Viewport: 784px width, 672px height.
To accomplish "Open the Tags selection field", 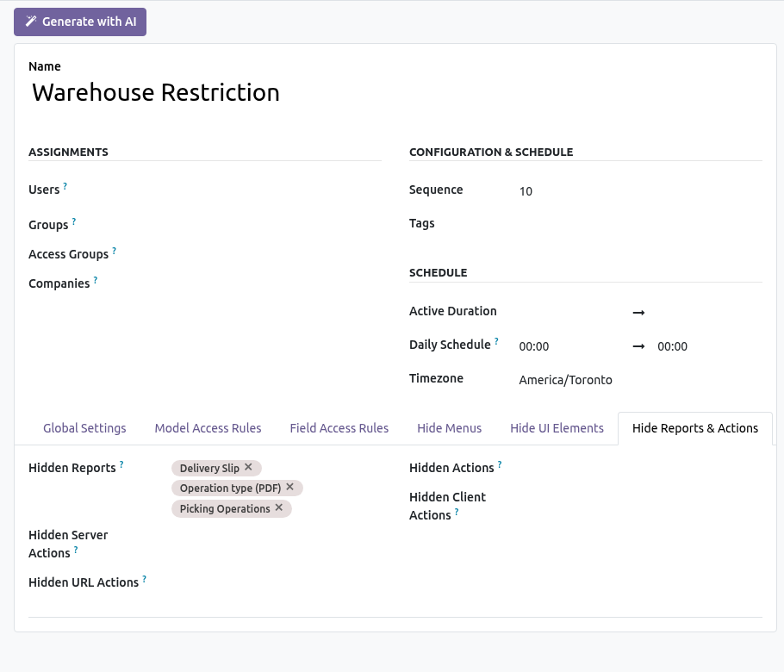I will (640, 224).
